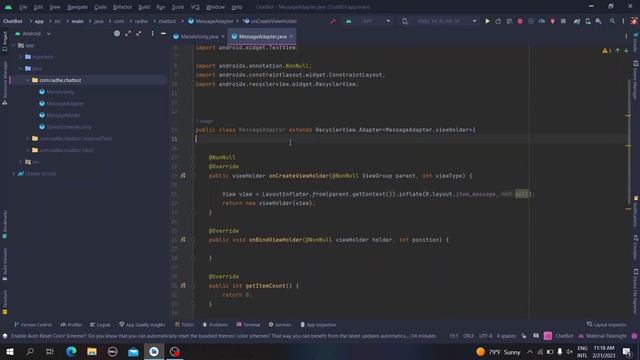Open the Build menu
640x360 pixels.
click(144, 7)
